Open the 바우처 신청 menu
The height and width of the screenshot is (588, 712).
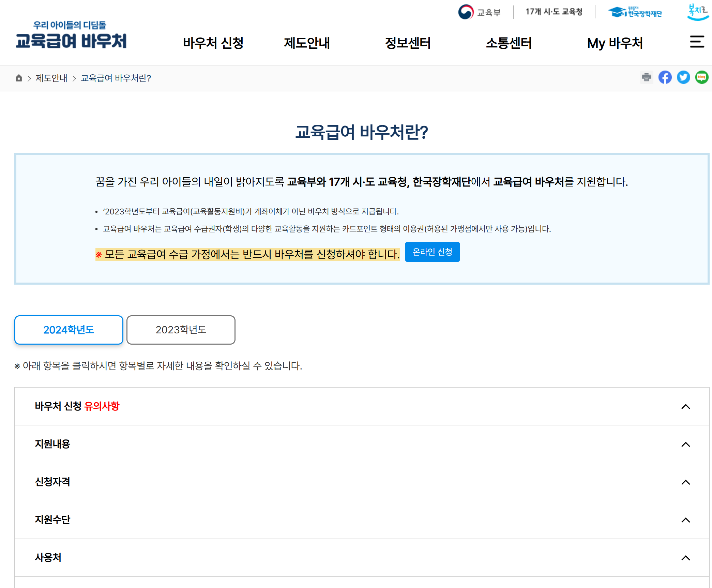(x=213, y=43)
